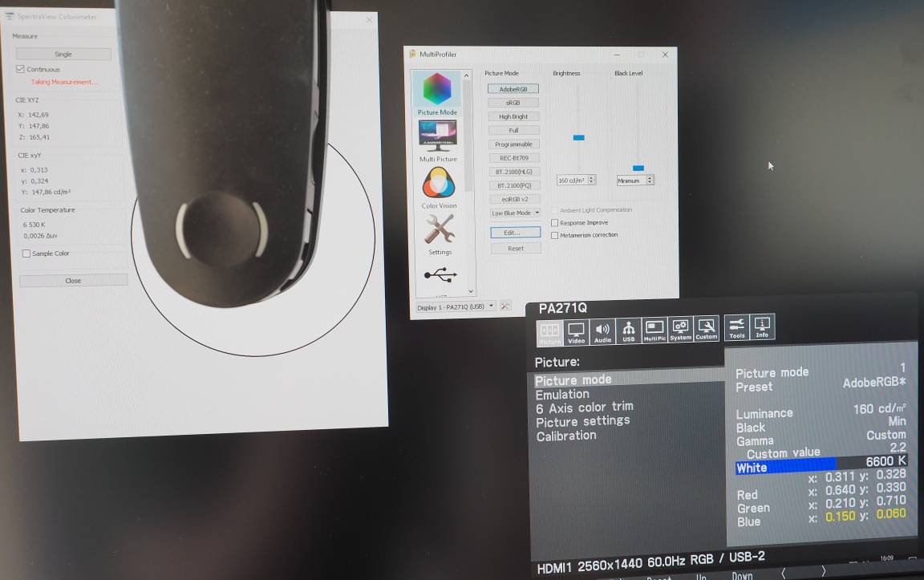
Task: Click the Tools icon in monitor OSD
Action: pos(736,327)
